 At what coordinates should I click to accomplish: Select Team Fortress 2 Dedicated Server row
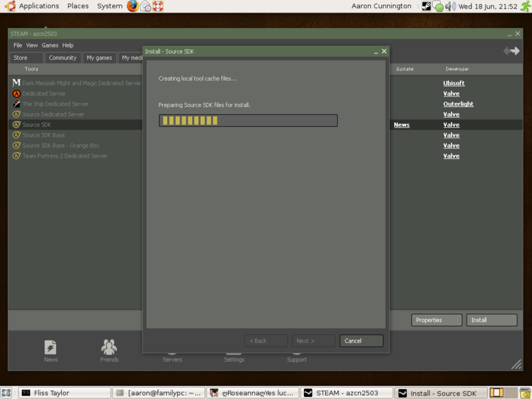[x=65, y=156]
